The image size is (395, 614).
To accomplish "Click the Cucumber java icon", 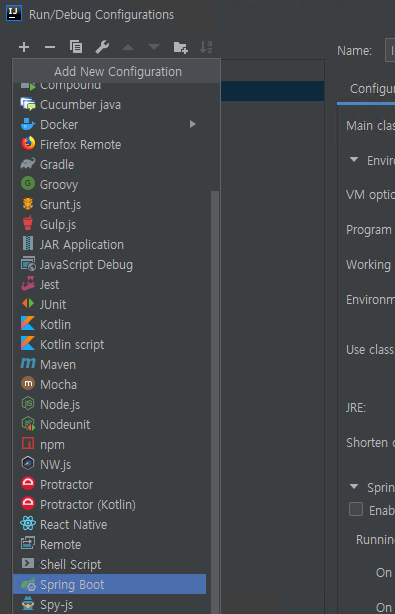I will coord(28,104).
